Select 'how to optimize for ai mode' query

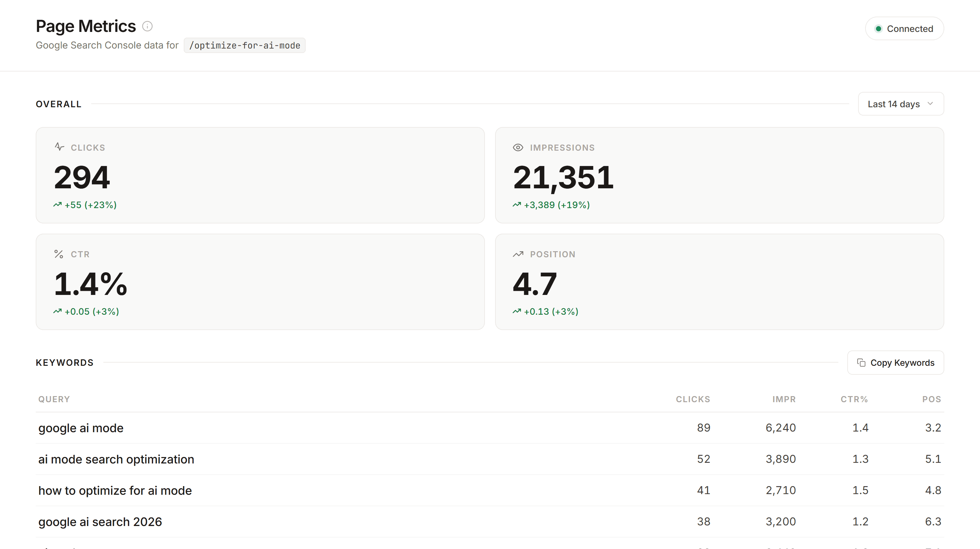click(x=115, y=490)
